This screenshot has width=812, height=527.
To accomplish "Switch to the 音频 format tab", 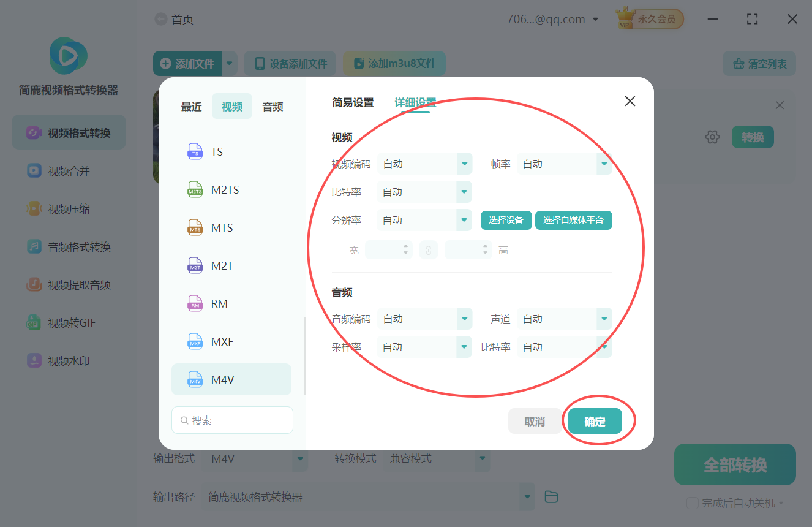I will pyautogui.click(x=272, y=106).
